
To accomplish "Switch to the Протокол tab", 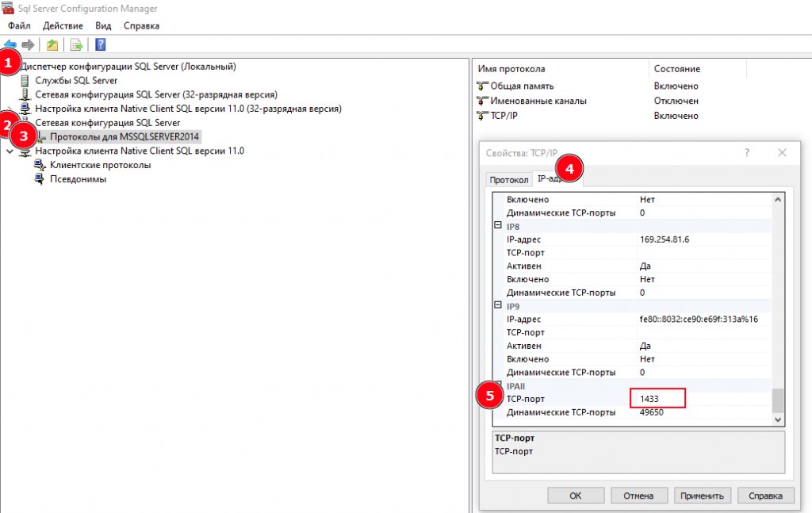I will (x=508, y=180).
